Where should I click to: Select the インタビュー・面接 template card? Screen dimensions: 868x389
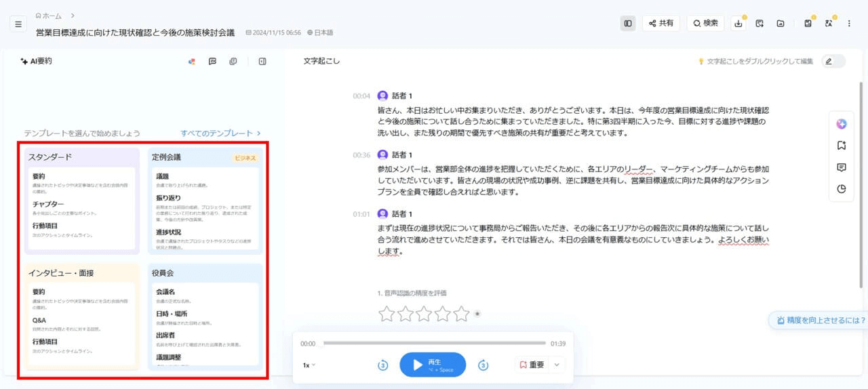tap(82, 316)
